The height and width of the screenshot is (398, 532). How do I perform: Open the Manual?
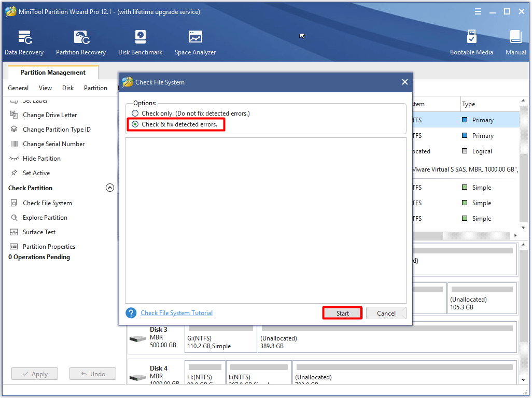click(516, 42)
